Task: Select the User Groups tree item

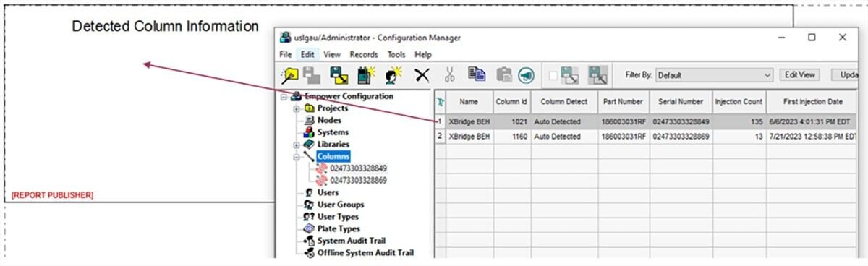Action: (x=341, y=205)
